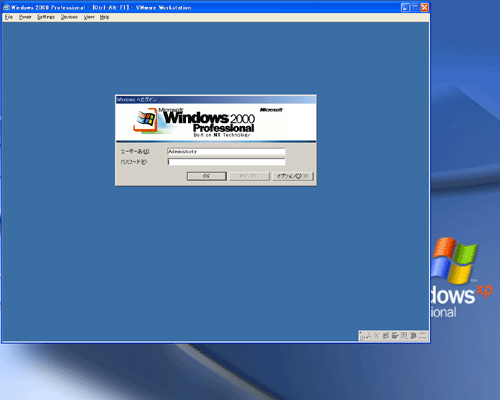Click the ユーザー名 label
500x400 pixels.
tap(135, 152)
